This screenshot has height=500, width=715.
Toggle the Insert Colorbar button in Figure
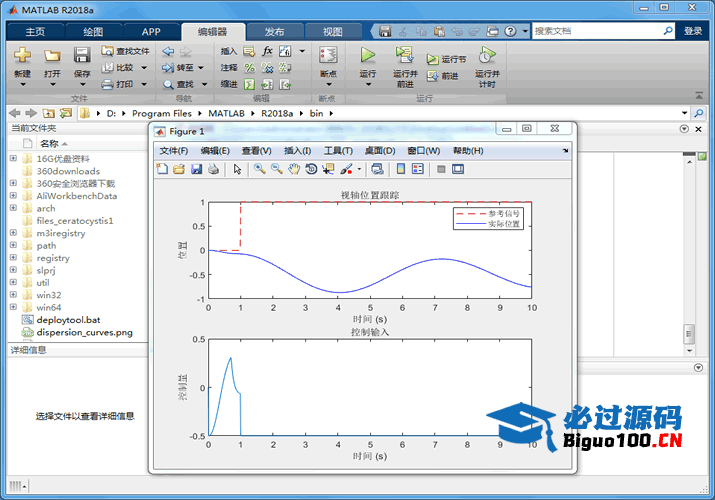400,169
